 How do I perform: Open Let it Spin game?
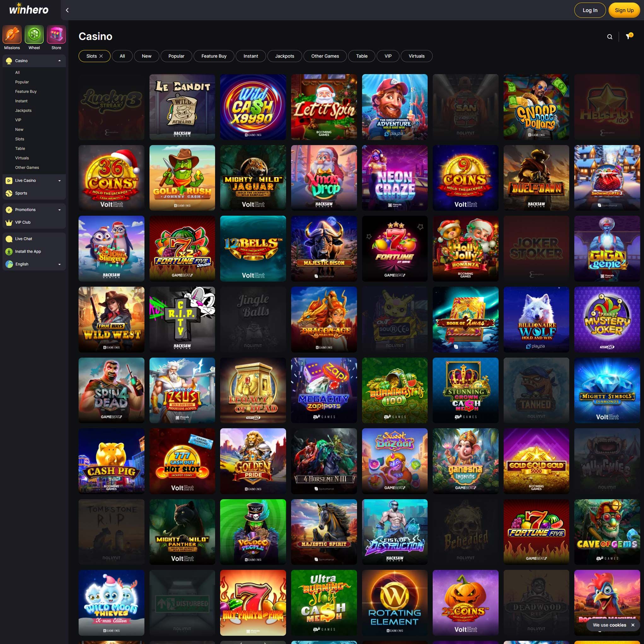(x=324, y=107)
